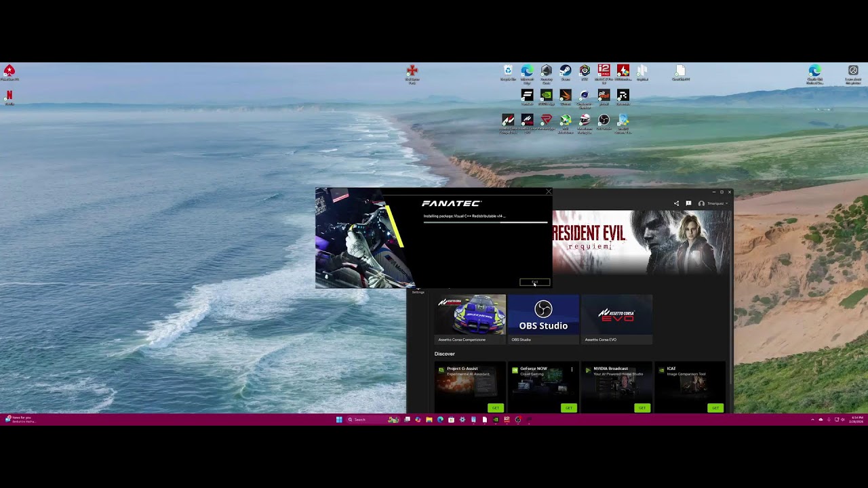868x488 pixels.
Task: Open Netflix desktop shortcut
Action: pyautogui.click(x=9, y=97)
